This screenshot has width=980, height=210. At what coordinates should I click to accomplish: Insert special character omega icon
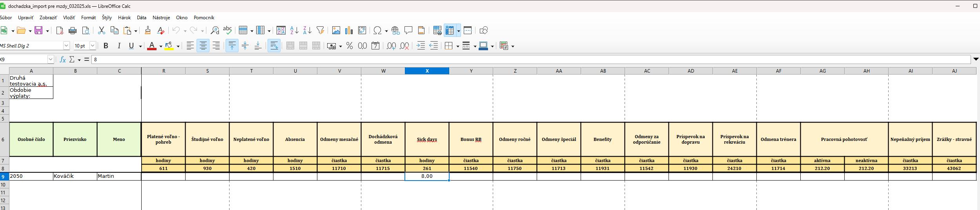tap(377, 31)
